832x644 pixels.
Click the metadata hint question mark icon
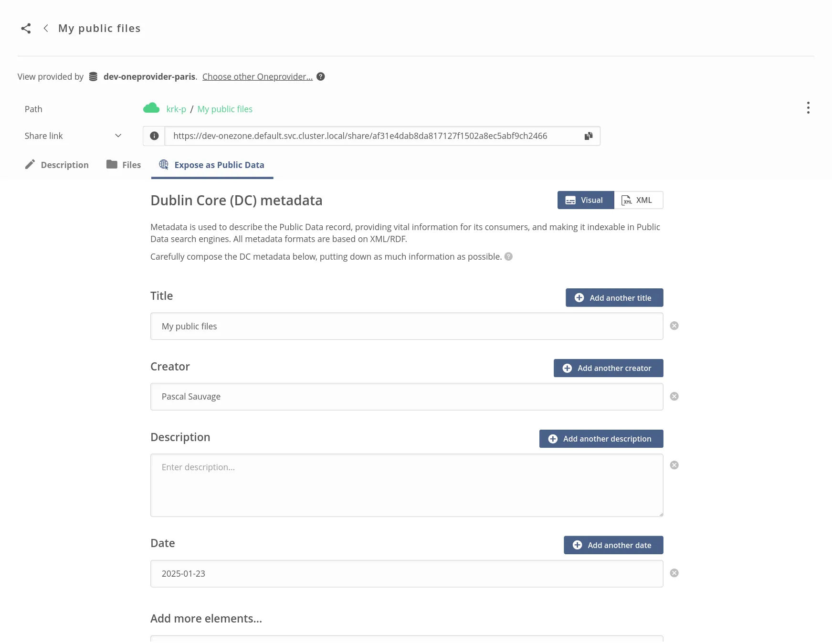point(508,257)
